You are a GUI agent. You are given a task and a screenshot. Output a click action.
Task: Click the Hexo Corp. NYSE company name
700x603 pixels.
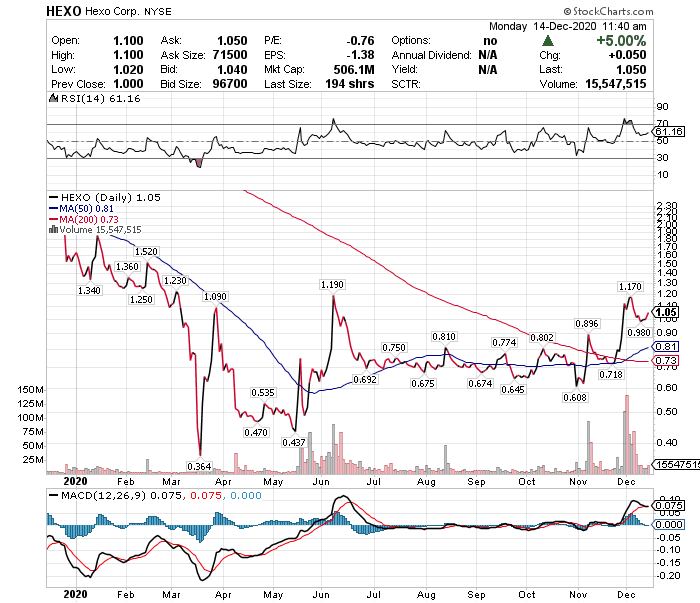tap(128, 11)
